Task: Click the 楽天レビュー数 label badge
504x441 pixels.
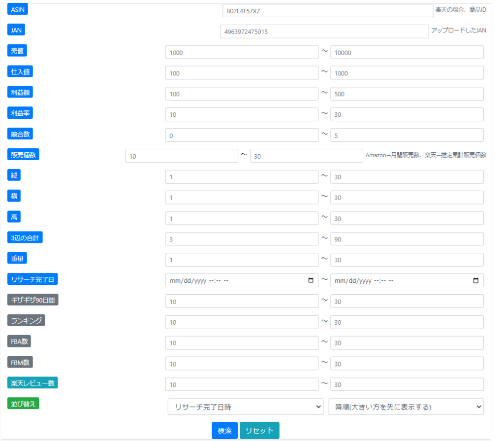Action: click(32, 382)
